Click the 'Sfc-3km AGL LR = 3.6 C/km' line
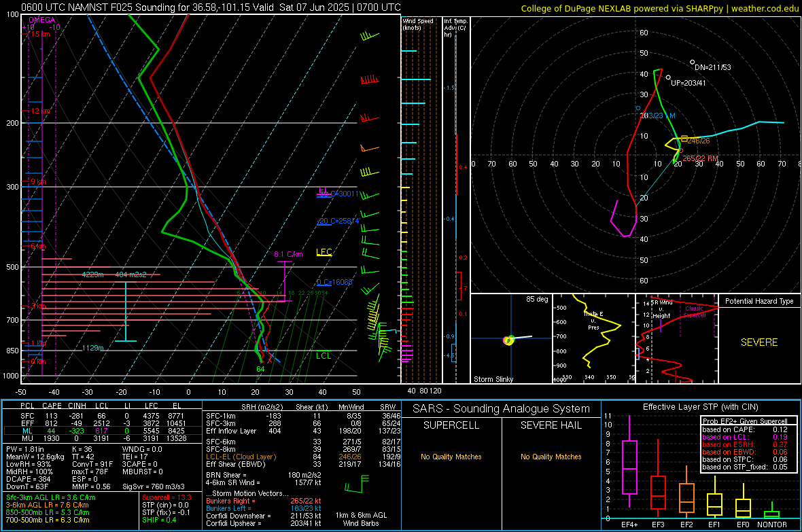 (51, 497)
